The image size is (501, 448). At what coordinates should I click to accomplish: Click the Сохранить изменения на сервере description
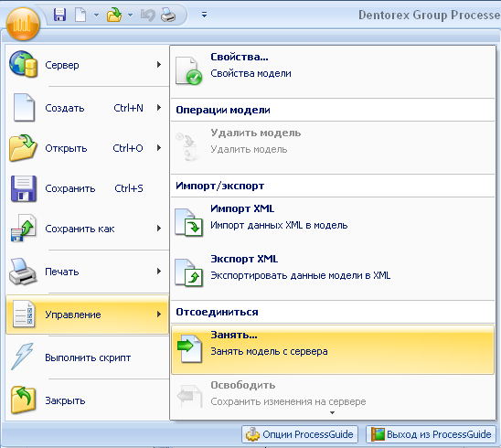tap(288, 401)
